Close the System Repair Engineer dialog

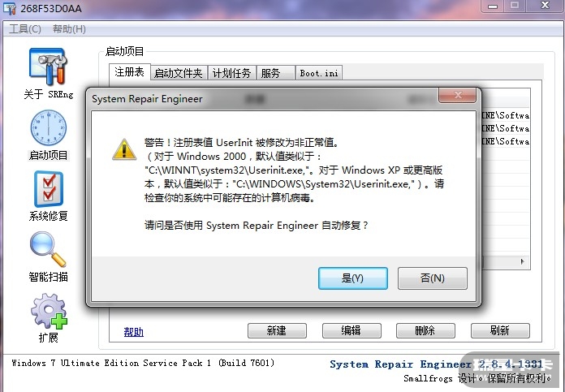457,95
